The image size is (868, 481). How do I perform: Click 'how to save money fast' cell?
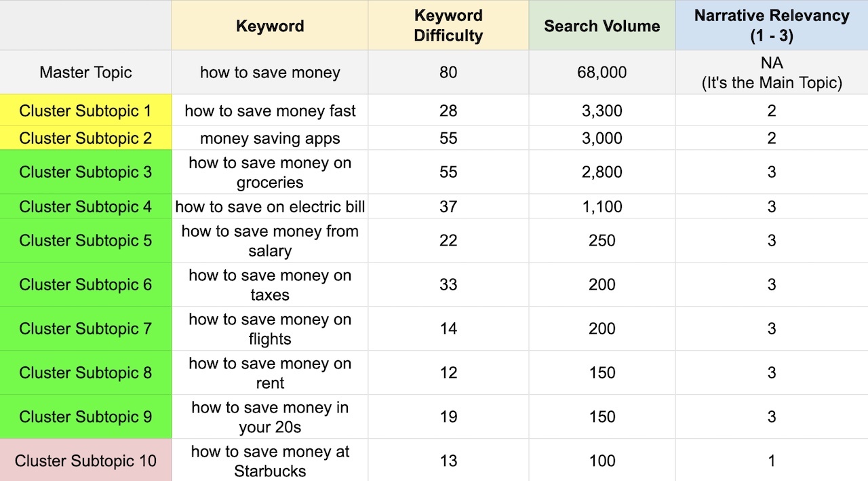pos(270,110)
